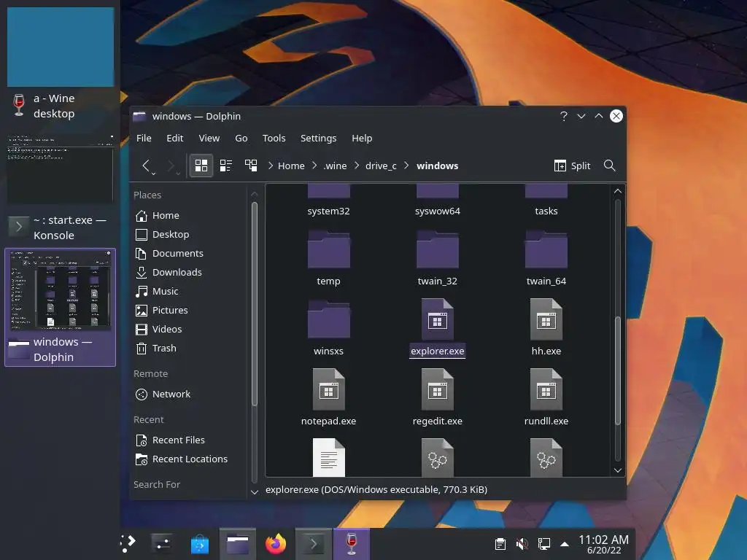The height and width of the screenshot is (560, 747).
Task: Select the rundll.exe file icon
Action: point(546,389)
